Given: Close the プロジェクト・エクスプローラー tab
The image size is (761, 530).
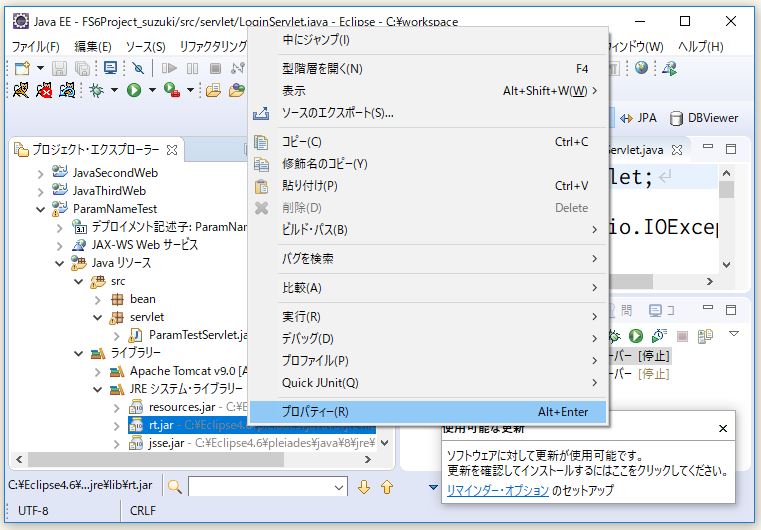Looking at the screenshot, I should tap(172, 150).
